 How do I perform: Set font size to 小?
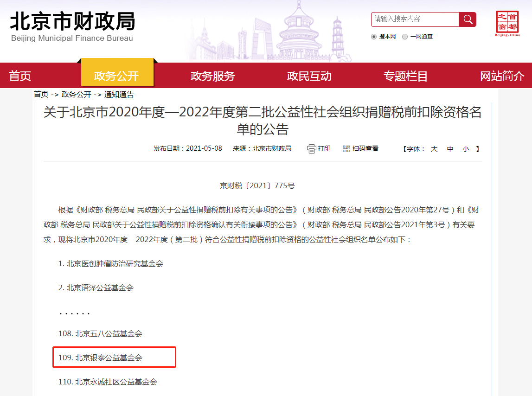click(466, 149)
